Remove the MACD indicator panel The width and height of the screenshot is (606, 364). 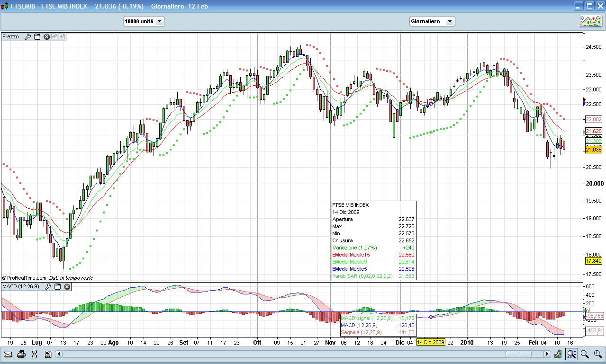[67, 286]
